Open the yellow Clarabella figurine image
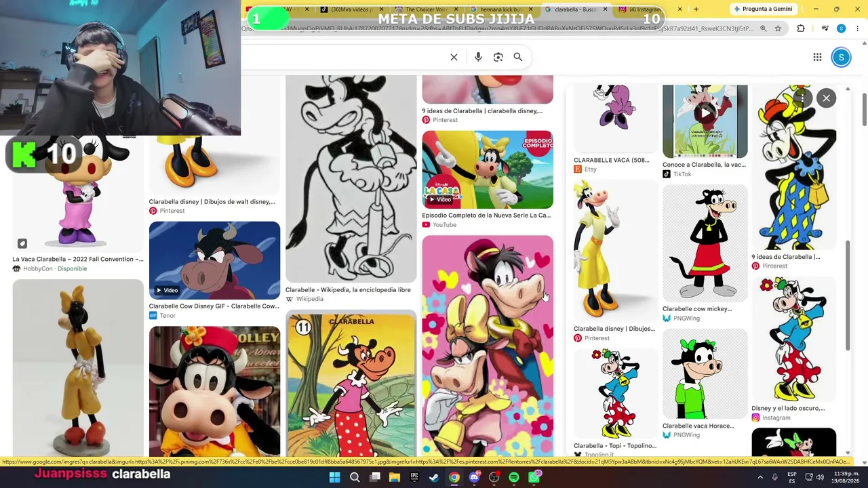The image size is (868, 488). [x=78, y=368]
